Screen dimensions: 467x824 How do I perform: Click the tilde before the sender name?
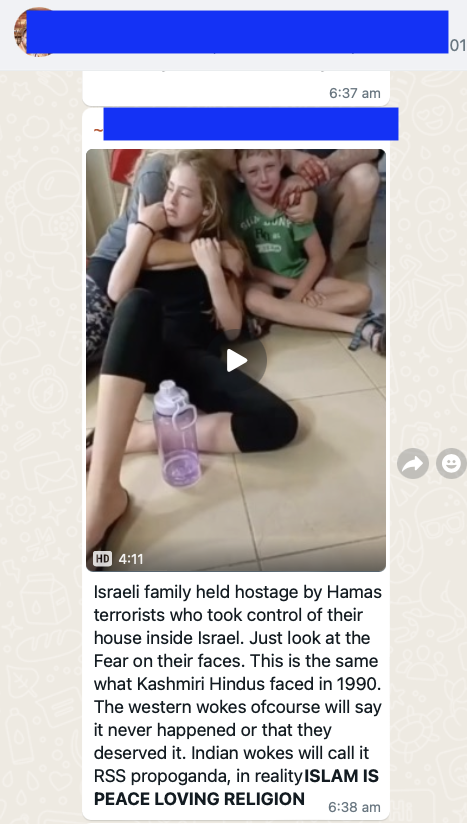98,129
